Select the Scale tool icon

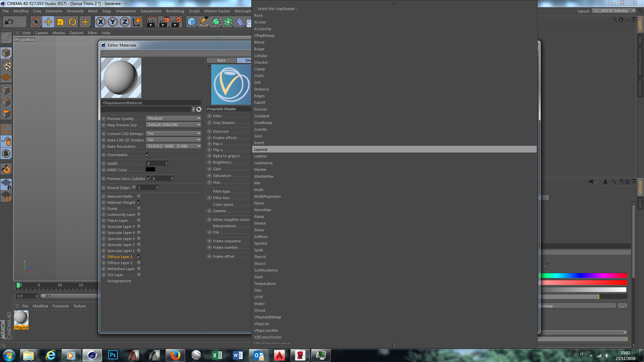60,22
